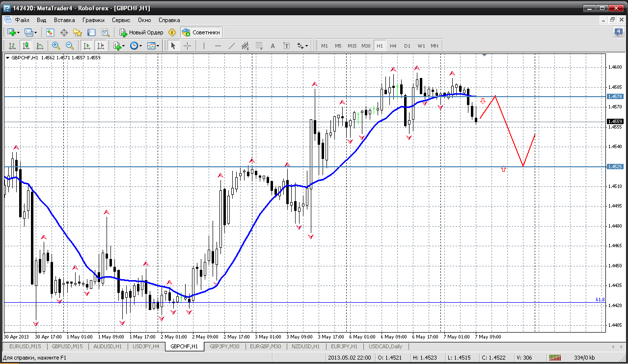Pick the vertical line drawing tool
628x364 pixels.
pyautogui.click(x=204, y=46)
